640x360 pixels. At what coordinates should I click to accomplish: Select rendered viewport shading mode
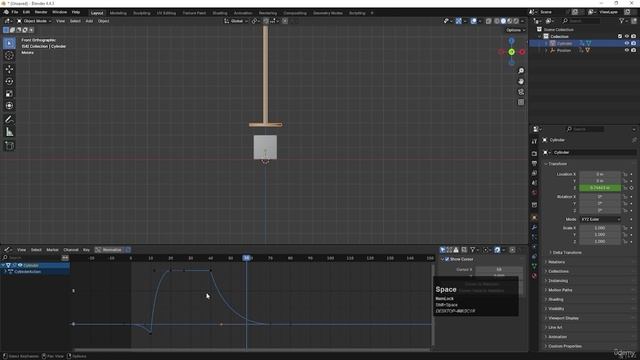(x=516, y=21)
